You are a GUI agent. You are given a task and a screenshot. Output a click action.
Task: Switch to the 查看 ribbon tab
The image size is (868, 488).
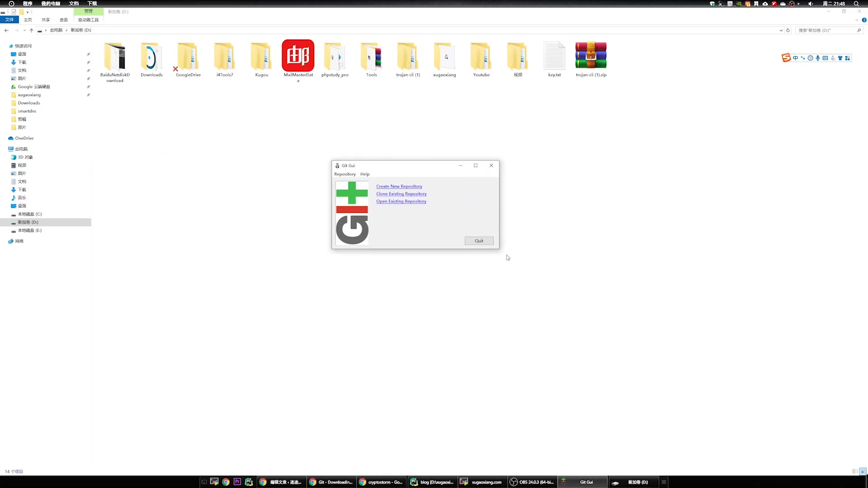(x=64, y=20)
